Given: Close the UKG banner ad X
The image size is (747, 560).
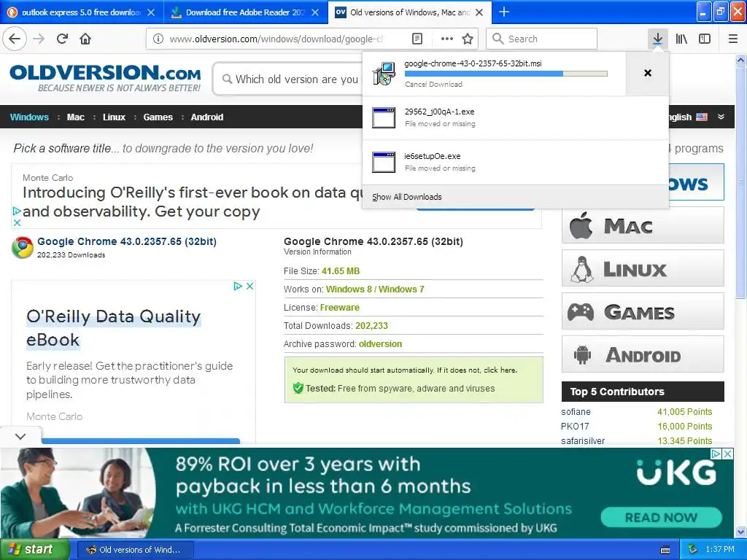Looking at the screenshot, I should pyautogui.click(x=727, y=454).
